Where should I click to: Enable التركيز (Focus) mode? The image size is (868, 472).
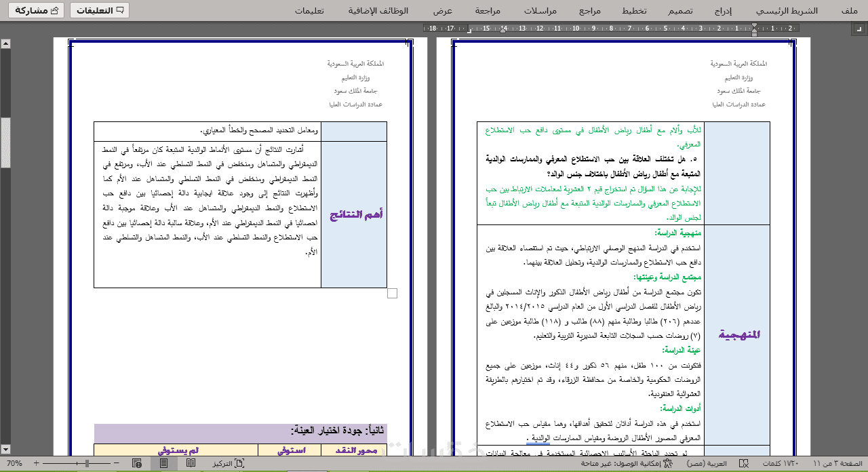[x=229, y=463]
